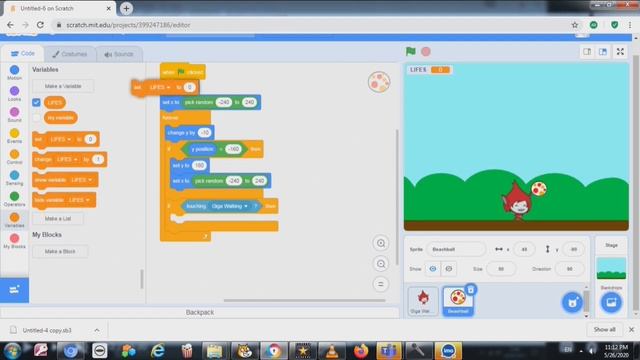Show the sprite using the eye icon
This screenshot has width=640, height=360.
click(433, 269)
